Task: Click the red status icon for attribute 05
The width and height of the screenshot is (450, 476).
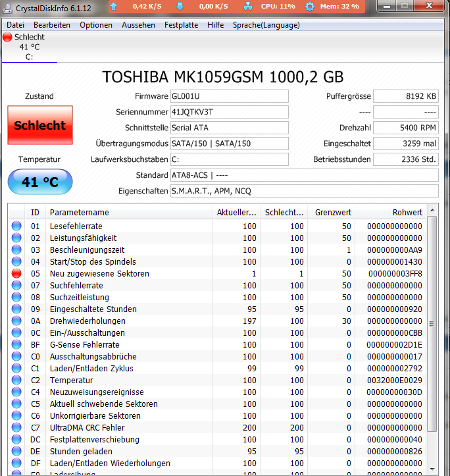Action: 16,273
